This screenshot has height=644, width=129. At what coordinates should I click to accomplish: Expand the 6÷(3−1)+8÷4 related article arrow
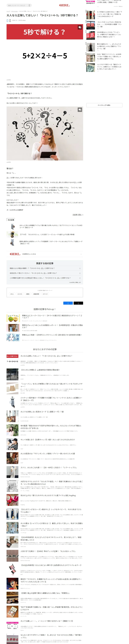pyautogui.click(x=80, y=273)
